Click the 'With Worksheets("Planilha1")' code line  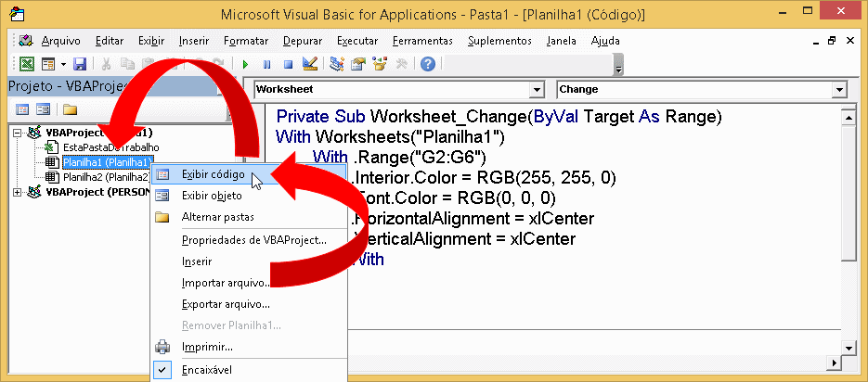click(390, 137)
